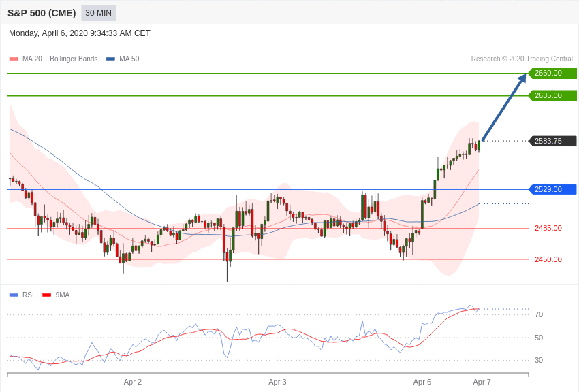Click the blue upward projection arrow head
The height and width of the screenshot is (392, 579).
tap(522, 79)
